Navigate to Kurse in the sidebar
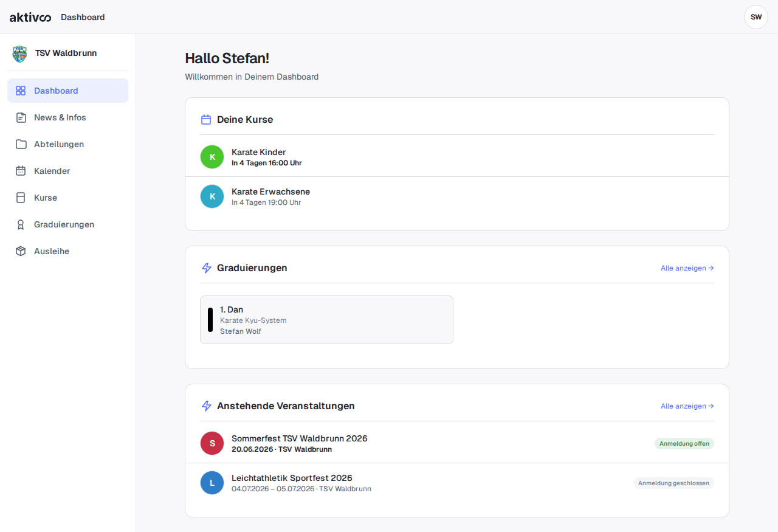This screenshot has width=778, height=532. point(67,198)
